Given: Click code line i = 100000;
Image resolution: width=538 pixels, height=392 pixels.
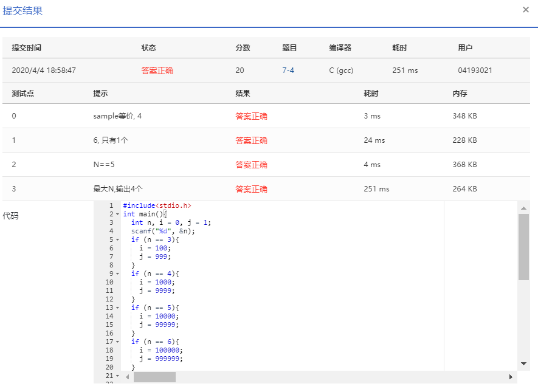Looking at the screenshot, I should (x=161, y=350).
